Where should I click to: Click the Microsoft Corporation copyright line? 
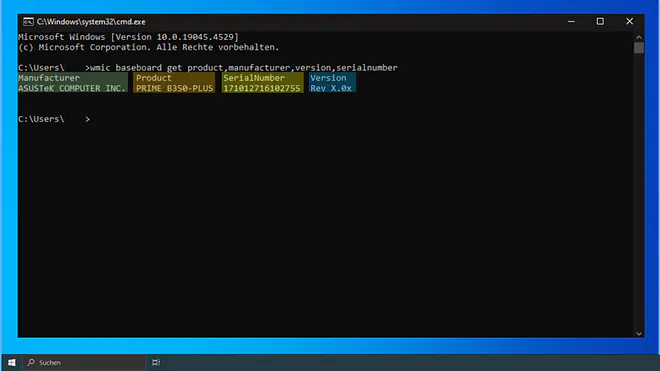149,47
